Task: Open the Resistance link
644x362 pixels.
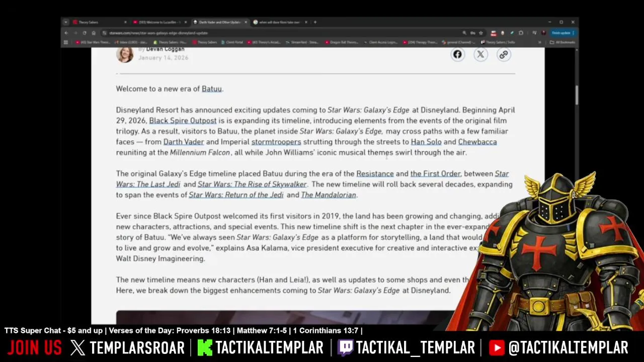Action: (375, 173)
